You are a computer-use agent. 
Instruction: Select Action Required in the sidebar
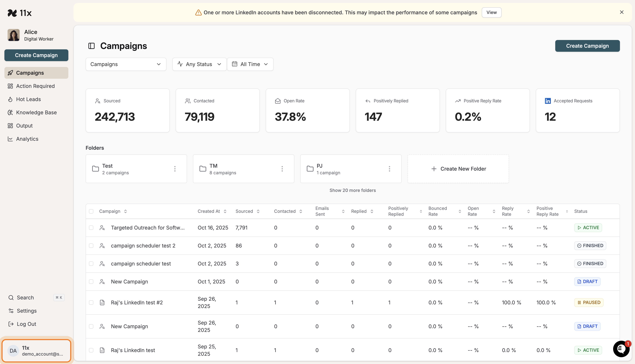coord(10,86)
